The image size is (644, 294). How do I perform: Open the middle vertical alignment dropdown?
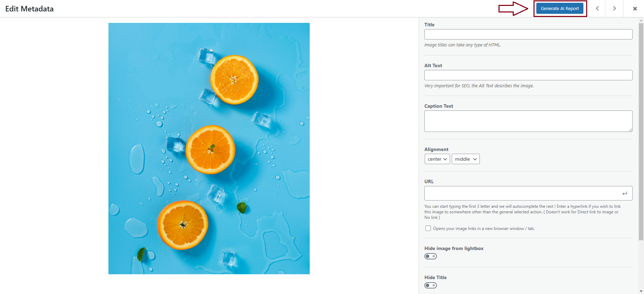(466, 159)
